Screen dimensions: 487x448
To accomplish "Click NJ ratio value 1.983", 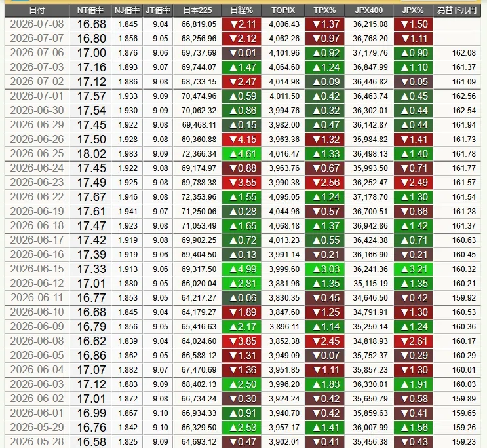I will coord(128,154).
